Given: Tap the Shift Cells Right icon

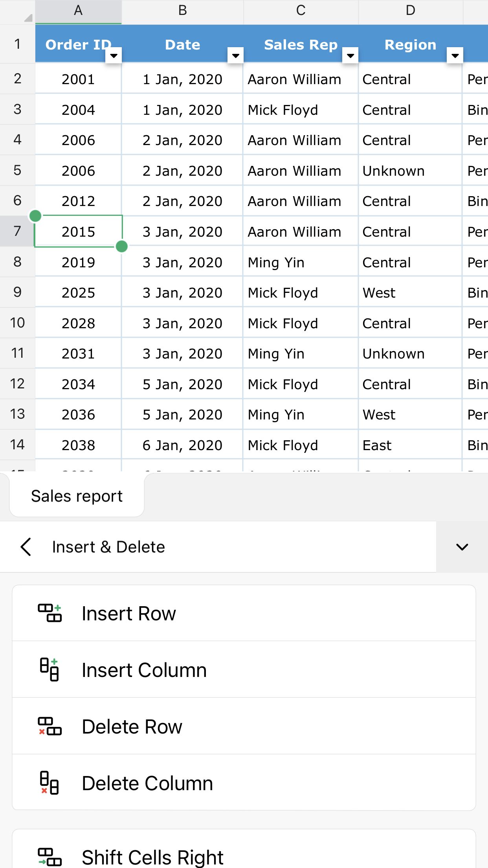Looking at the screenshot, I should pyautogui.click(x=50, y=857).
